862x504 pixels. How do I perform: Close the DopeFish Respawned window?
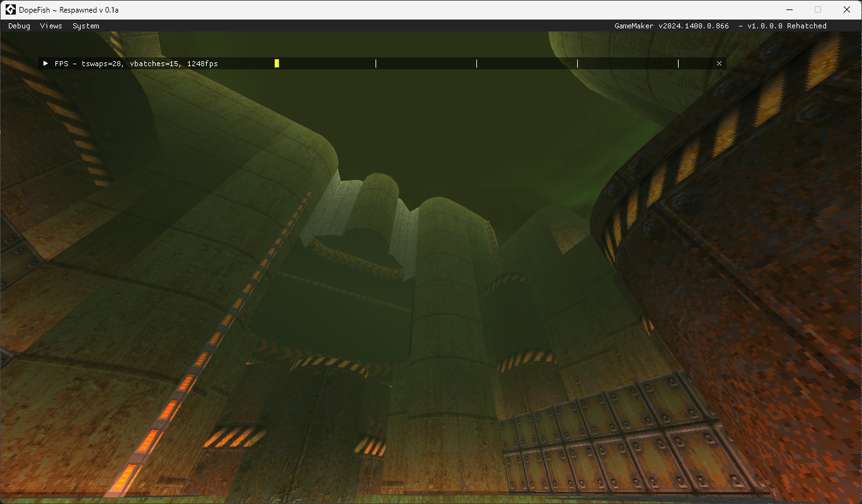coord(847,9)
